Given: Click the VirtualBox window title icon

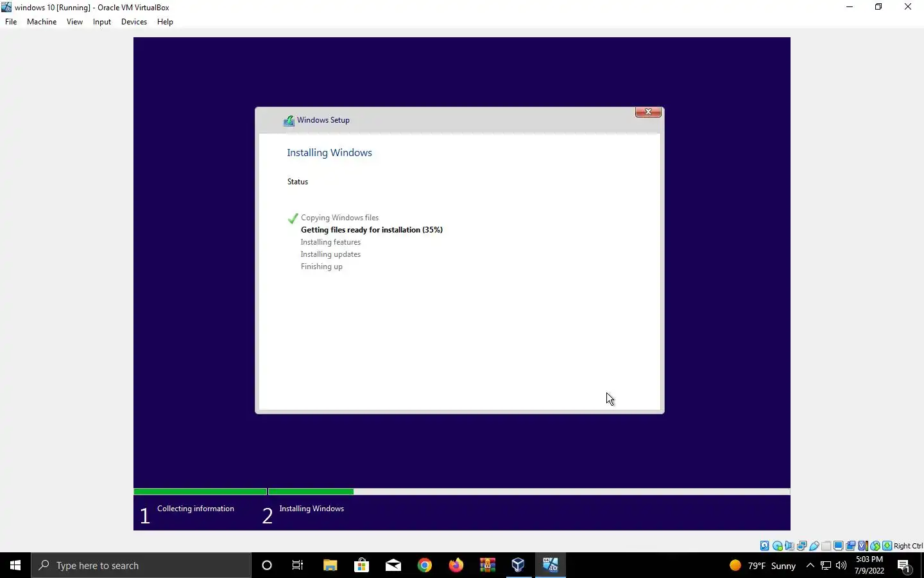Looking at the screenshot, I should pyautogui.click(x=6, y=7).
